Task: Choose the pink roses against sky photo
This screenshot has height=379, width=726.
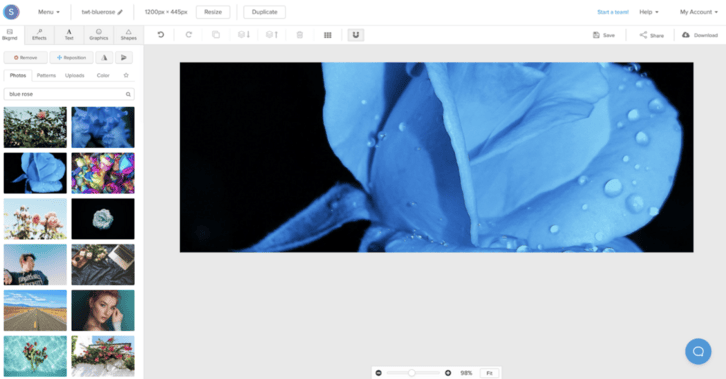Action: tap(35, 219)
